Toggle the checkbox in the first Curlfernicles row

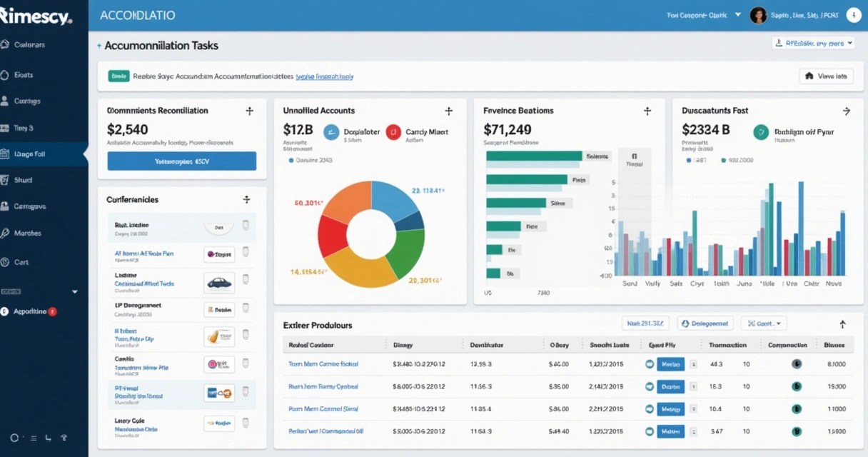(x=246, y=226)
